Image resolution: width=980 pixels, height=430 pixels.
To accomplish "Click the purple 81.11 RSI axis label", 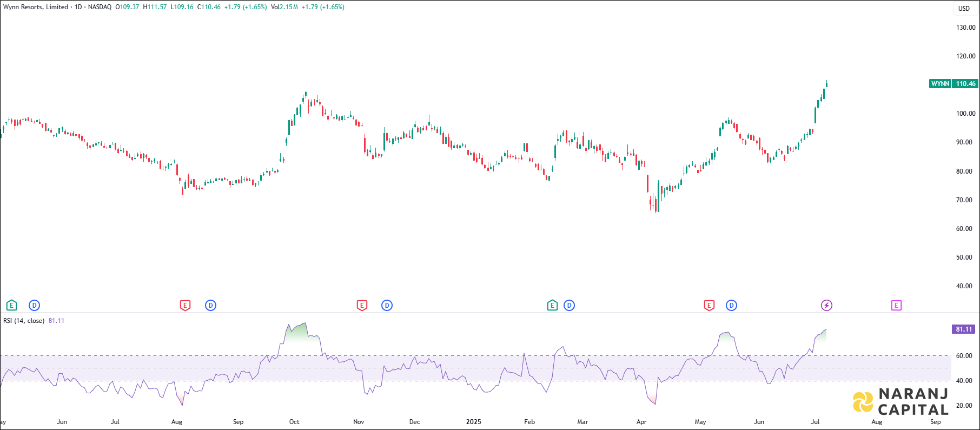I will 964,329.
